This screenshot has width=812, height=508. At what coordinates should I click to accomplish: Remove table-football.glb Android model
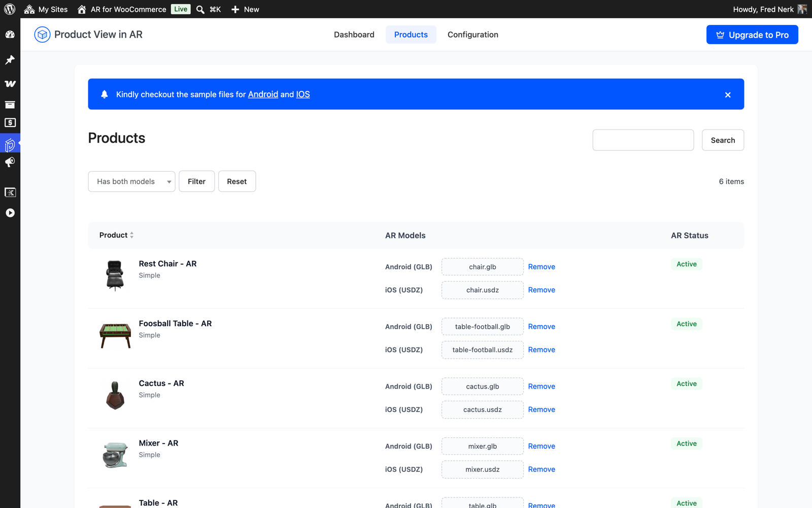[542, 327]
